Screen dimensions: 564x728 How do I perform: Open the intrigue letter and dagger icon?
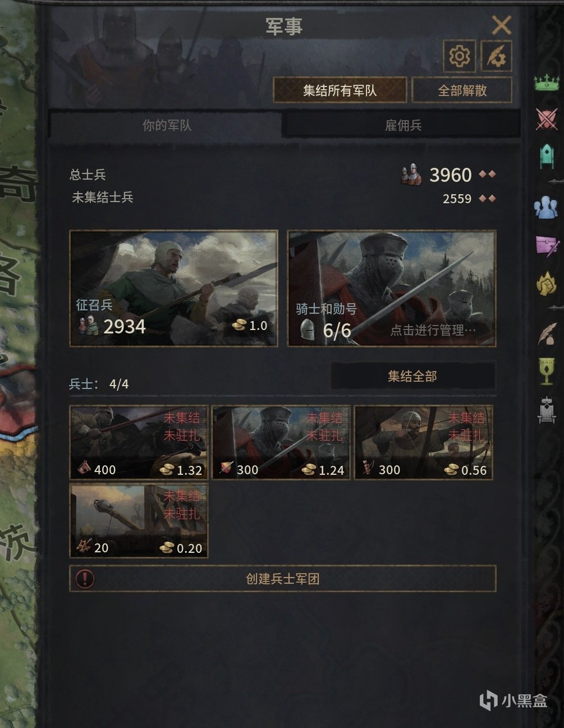547,246
